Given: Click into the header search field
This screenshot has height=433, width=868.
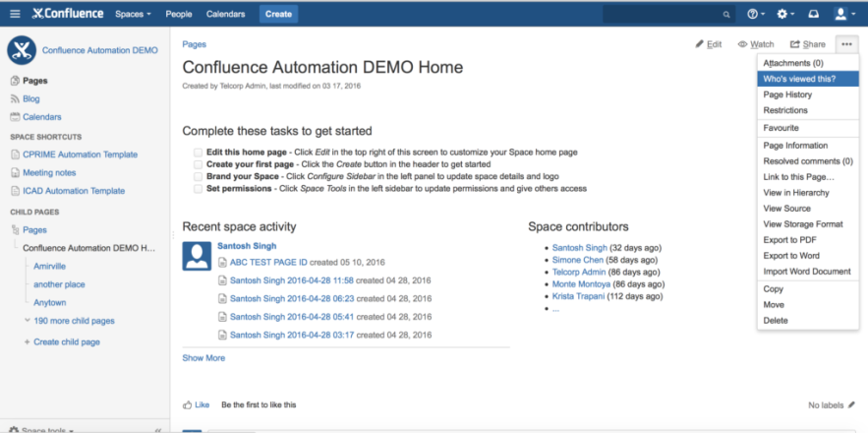Looking at the screenshot, I should point(668,15).
